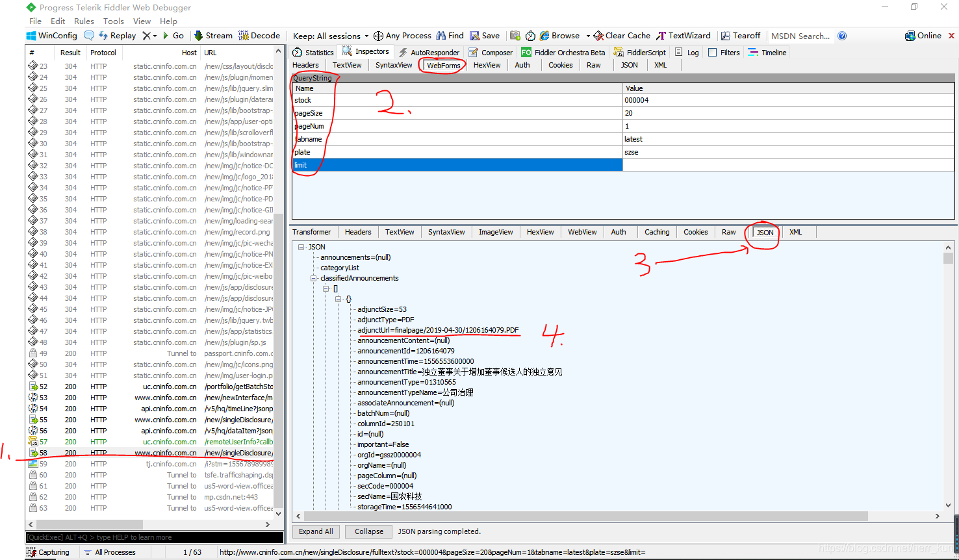The width and height of the screenshot is (959, 560).
Task: Select the request Headers inspector tab
Action: (x=305, y=65)
